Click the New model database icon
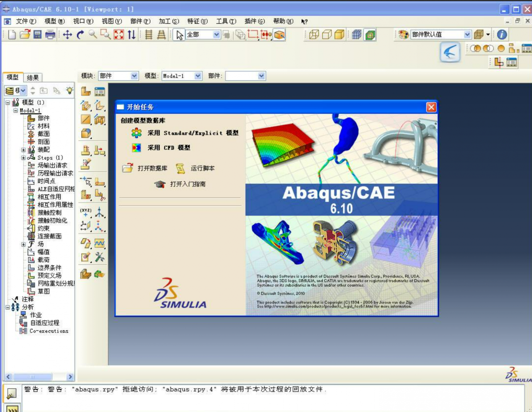532x412 pixels. tap(12, 35)
